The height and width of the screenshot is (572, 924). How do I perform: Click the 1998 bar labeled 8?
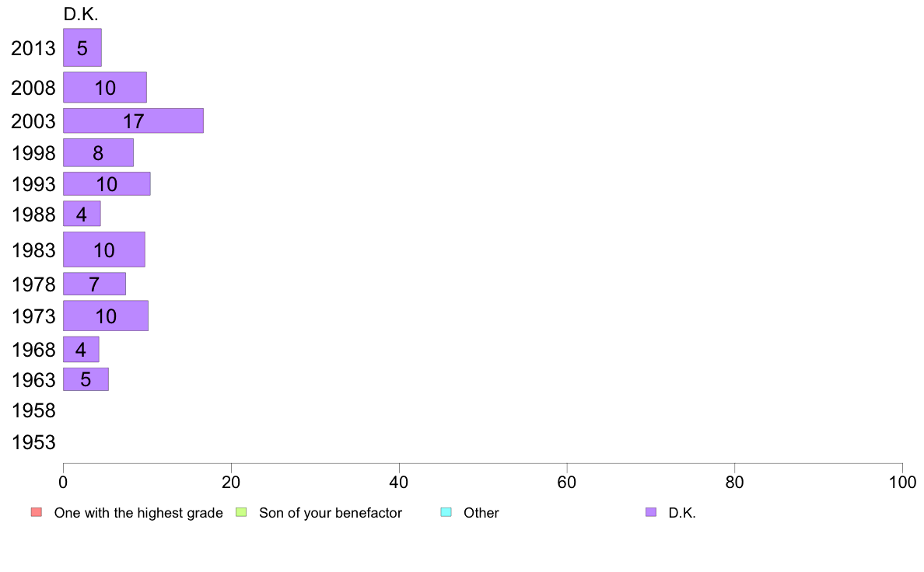click(x=99, y=152)
